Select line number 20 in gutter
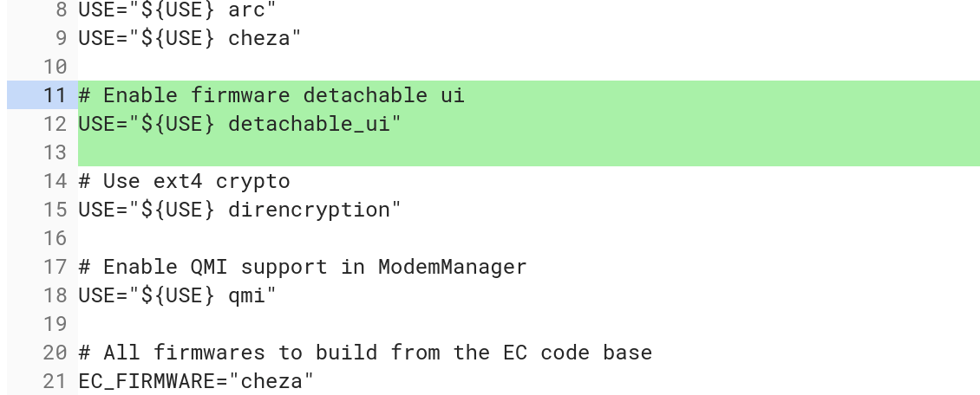The image size is (980, 395). pyautogui.click(x=55, y=353)
